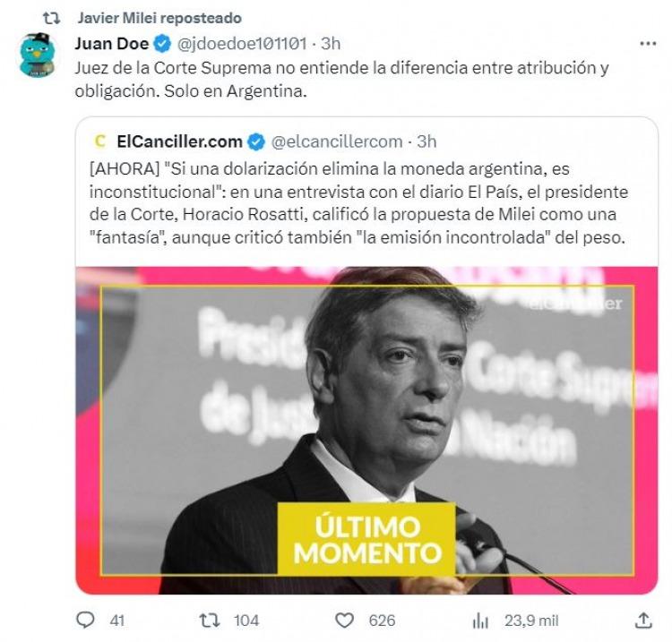Click the reply speech bubble icon
The height and width of the screenshot is (642, 672).
(85, 620)
